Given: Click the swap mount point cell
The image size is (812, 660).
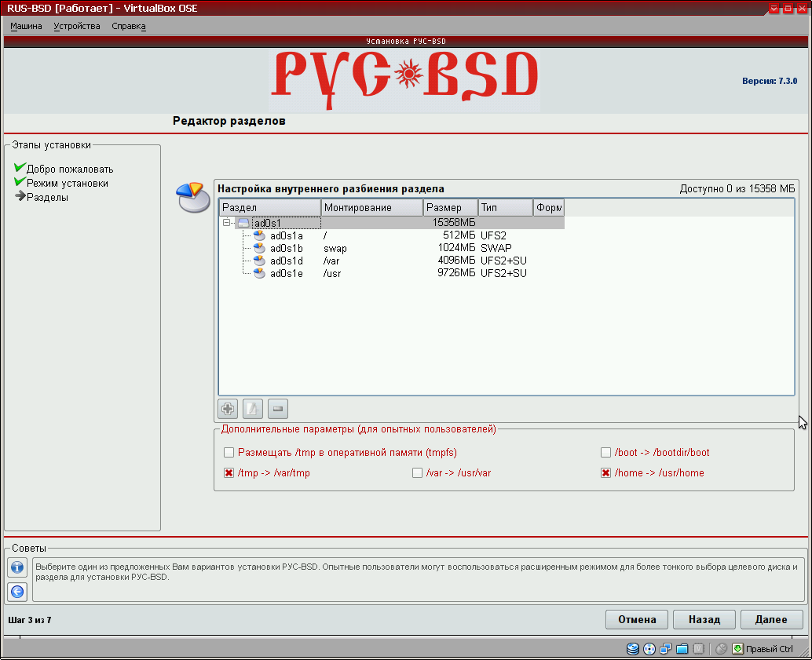Looking at the screenshot, I should tap(335, 249).
